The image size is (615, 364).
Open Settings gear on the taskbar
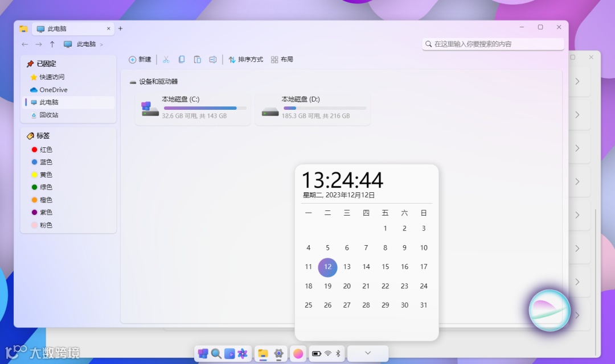(278, 354)
